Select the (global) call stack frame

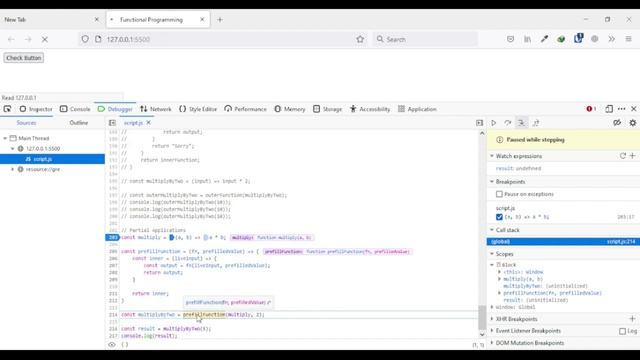563,242
